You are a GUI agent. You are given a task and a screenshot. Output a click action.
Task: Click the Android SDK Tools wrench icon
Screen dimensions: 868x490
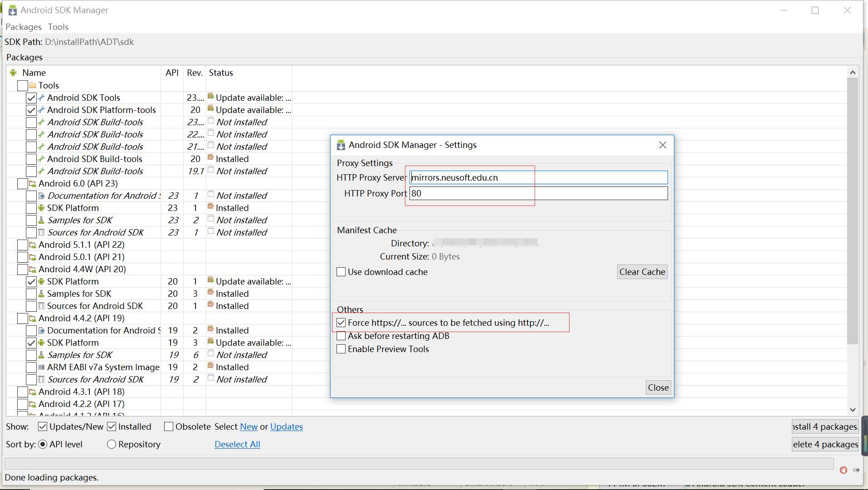(x=41, y=98)
